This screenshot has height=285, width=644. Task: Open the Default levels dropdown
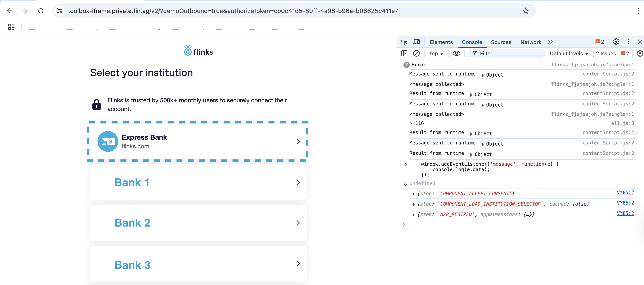coord(569,54)
